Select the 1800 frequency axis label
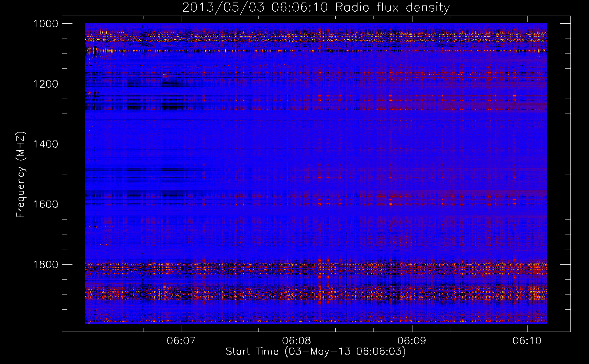This screenshot has height=364, width=589. pos(46,264)
